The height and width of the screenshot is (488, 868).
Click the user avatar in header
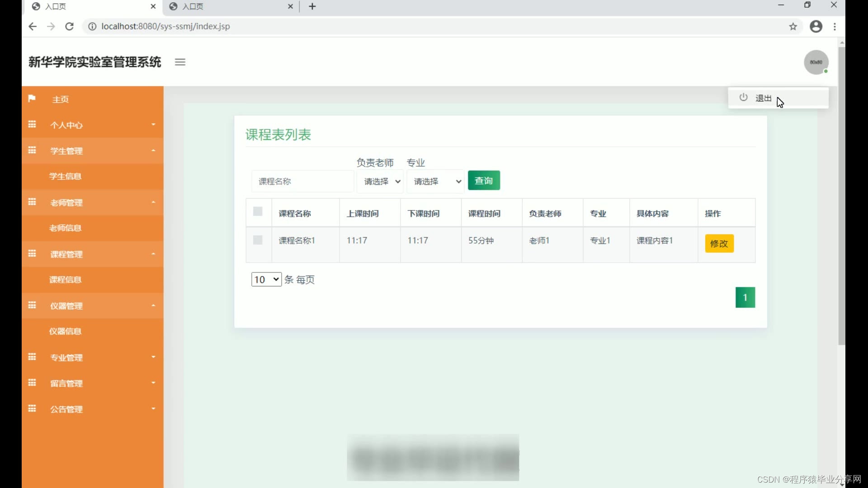816,62
